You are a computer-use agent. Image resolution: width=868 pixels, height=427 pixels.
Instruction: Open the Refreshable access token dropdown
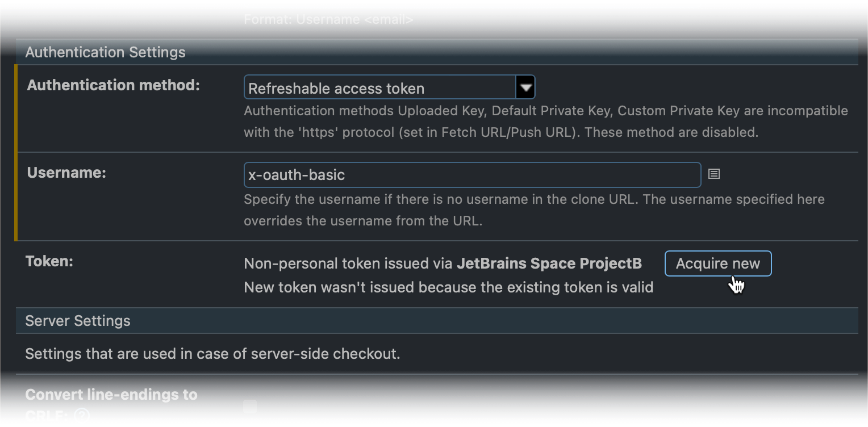[381, 88]
